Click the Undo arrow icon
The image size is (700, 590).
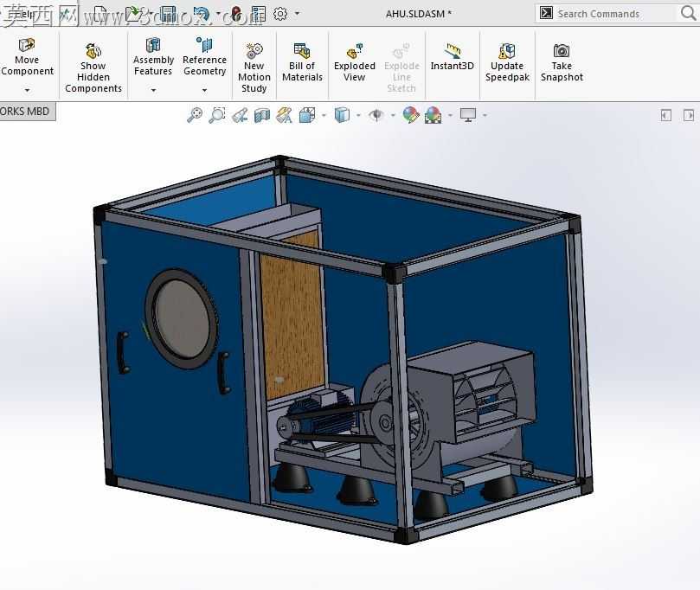pos(202,14)
